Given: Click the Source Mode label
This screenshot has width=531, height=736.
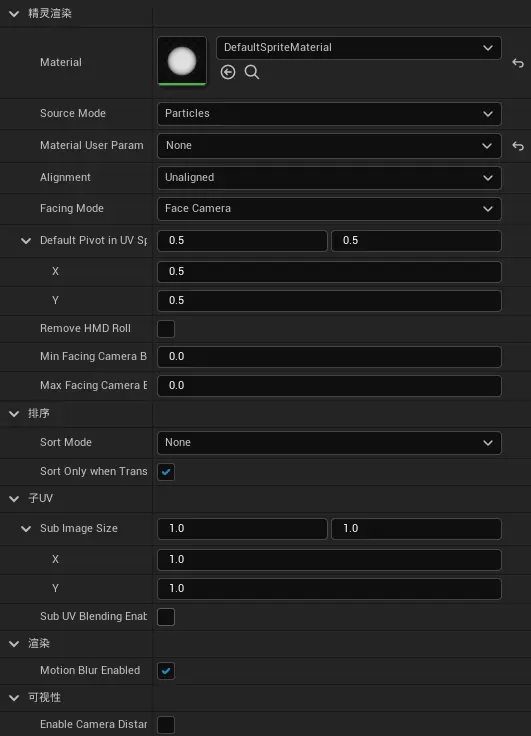Looking at the screenshot, I should pyautogui.click(x=73, y=113).
